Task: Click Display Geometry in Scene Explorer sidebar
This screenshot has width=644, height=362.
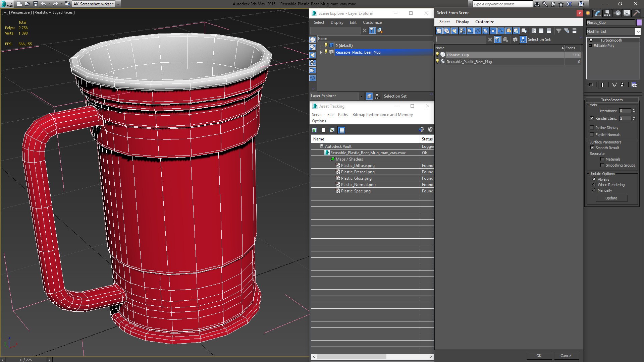Action: (313, 40)
